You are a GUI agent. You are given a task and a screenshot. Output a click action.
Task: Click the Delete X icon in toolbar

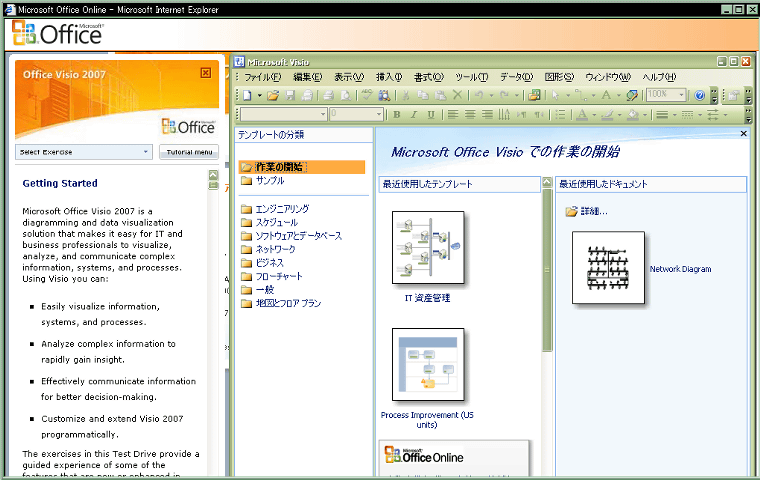(457, 95)
